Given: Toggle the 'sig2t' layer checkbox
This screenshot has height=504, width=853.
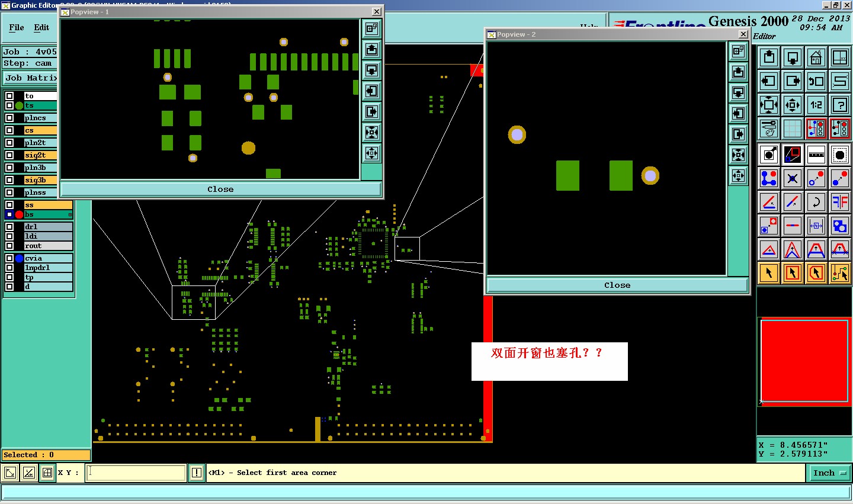Looking at the screenshot, I should pos(9,155).
